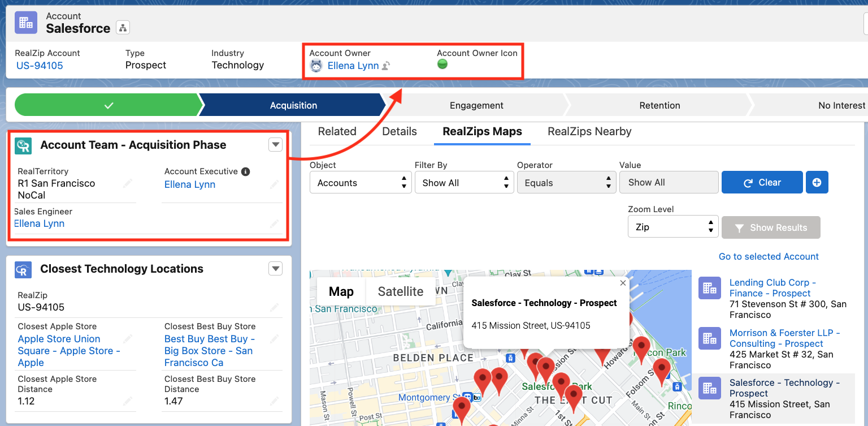868x426 pixels.
Task: Open Ellena Lynn Account Owner link
Action: [353, 66]
